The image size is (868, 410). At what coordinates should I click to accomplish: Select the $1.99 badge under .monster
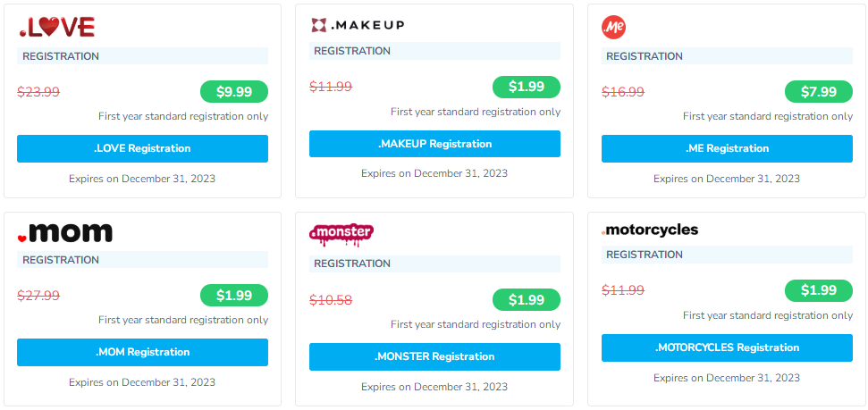coord(527,299)
